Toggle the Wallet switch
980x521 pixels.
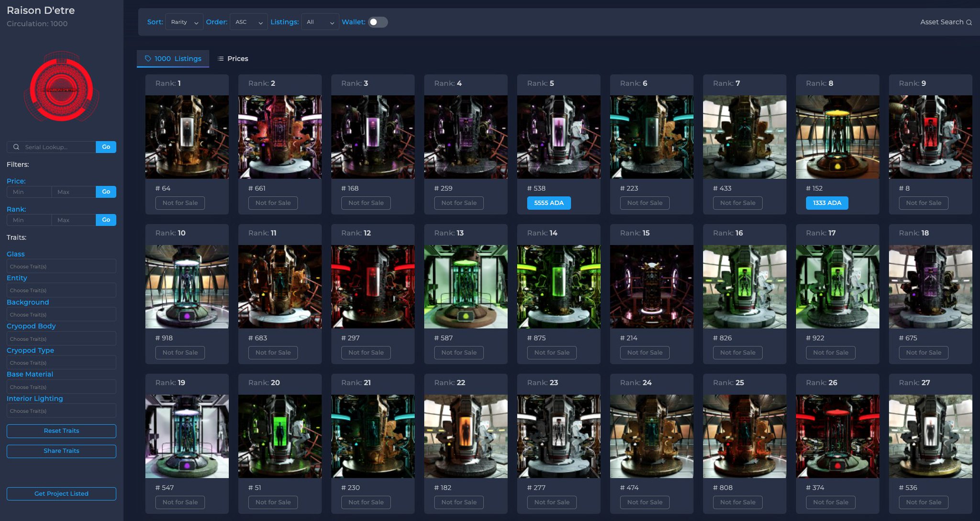pyautogui.click(x=378, y=22)
